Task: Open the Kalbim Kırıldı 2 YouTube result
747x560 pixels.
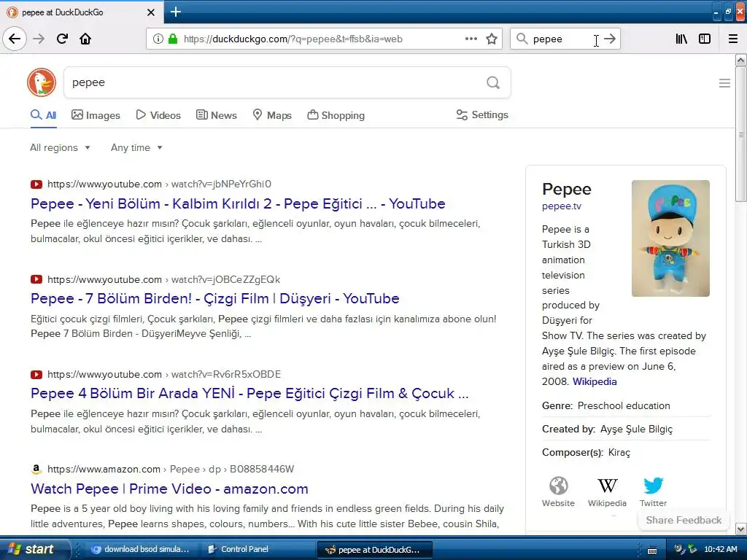Action: 238,204
